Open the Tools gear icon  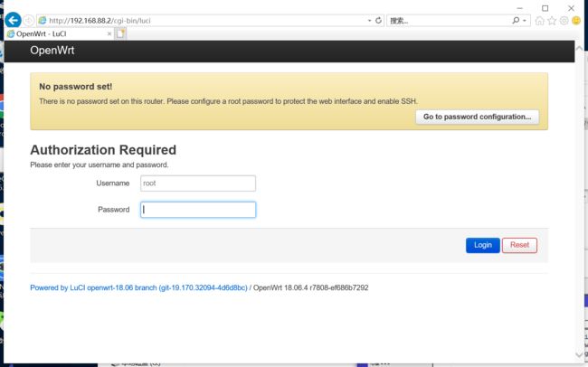[x=564, y=21]
